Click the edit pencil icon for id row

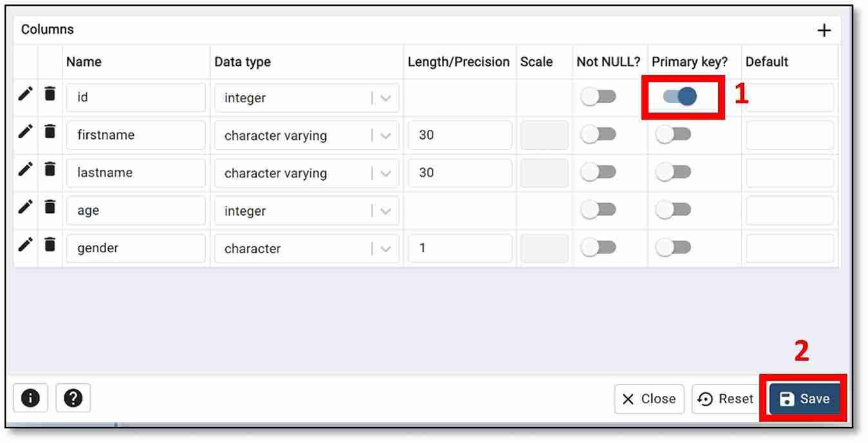point(25,95)
